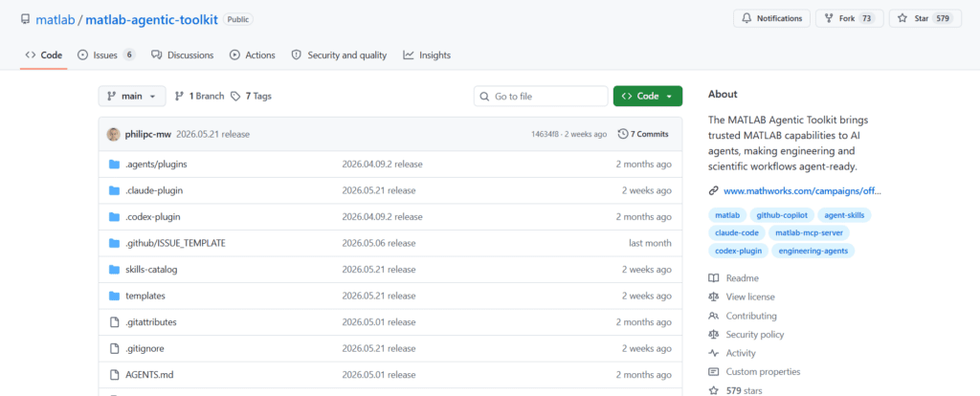This screenshot has height=396, width=980.
Task: Click the repository book icon beside matlab
Action: 25,19
